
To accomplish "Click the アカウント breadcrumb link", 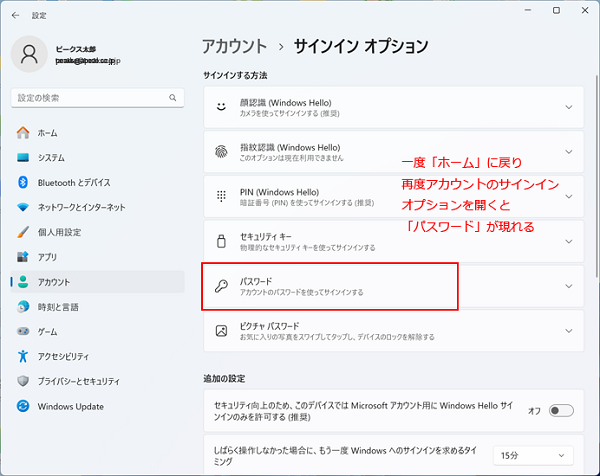I will point(234,46).
